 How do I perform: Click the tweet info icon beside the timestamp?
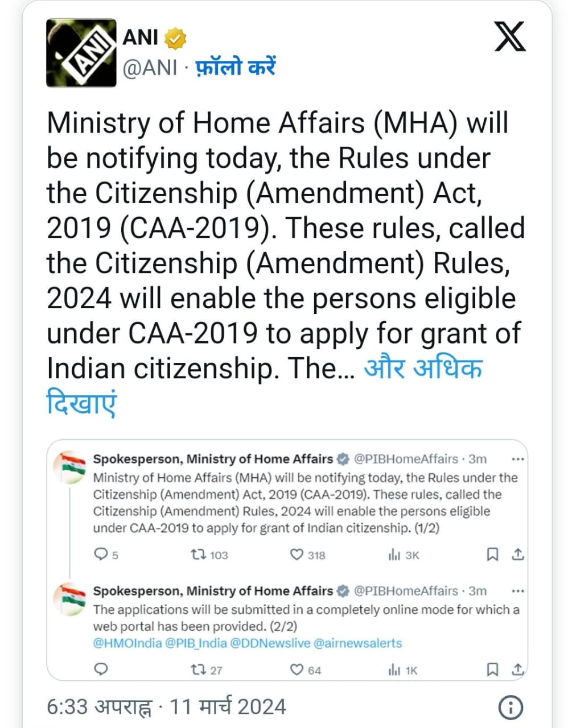[511, 707]
